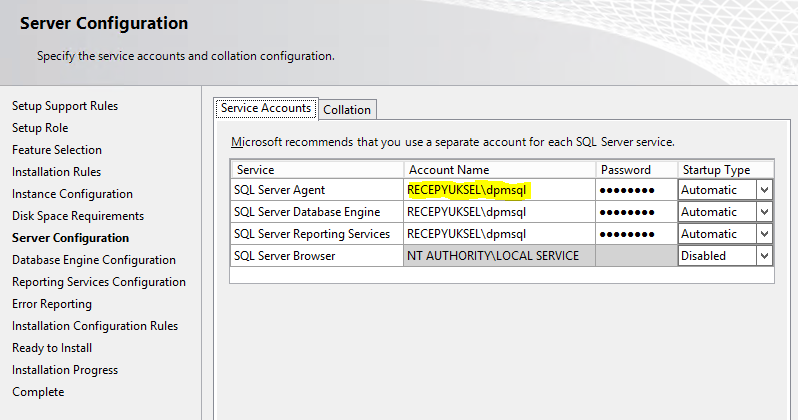
Task: Click Setup Role step in sidebar
Action: click(40, 128)
